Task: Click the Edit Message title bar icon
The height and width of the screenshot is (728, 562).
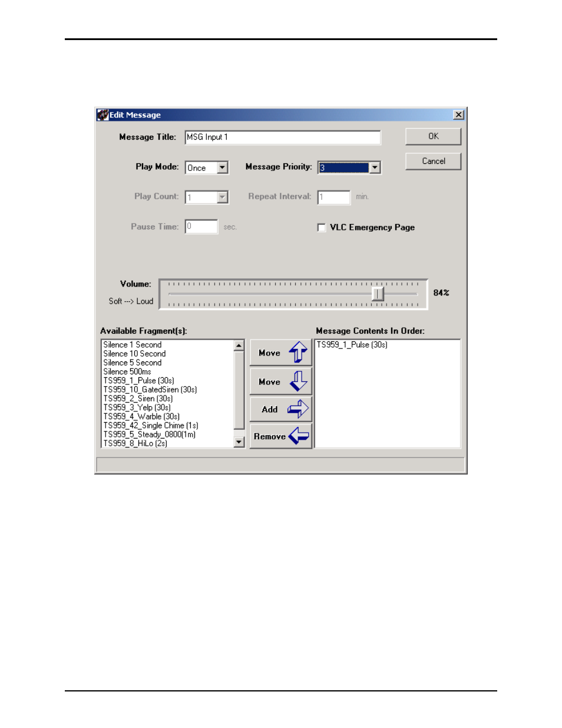Action: pyautogui.click(x=103, y=115)
